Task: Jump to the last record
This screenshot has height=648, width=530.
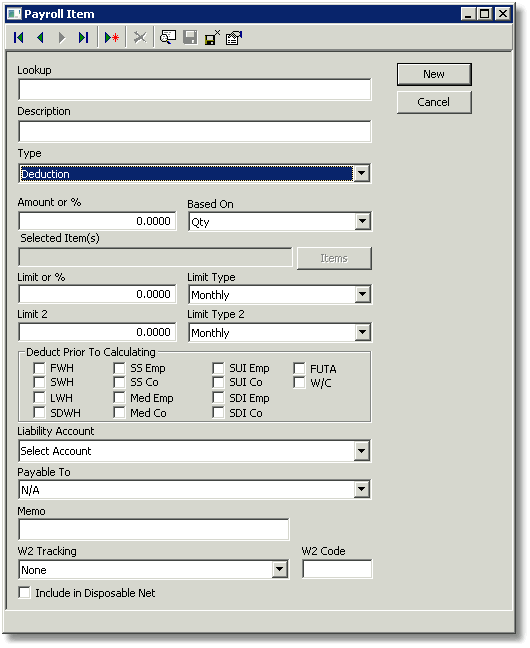Action: (84, 38)
